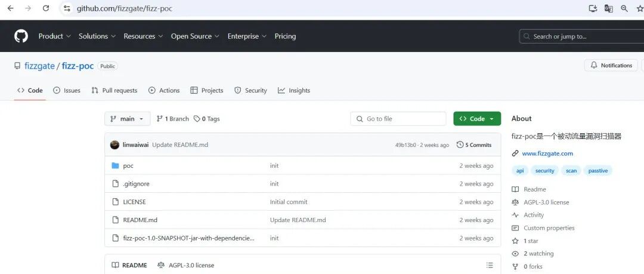Expand the Open Source menu

pyautogui.click(x=195, y=36)
